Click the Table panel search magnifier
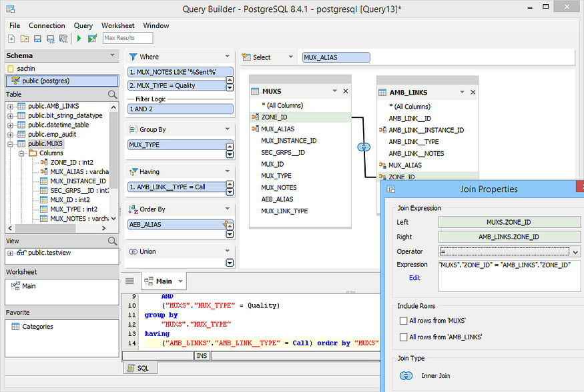 point(111,94)
